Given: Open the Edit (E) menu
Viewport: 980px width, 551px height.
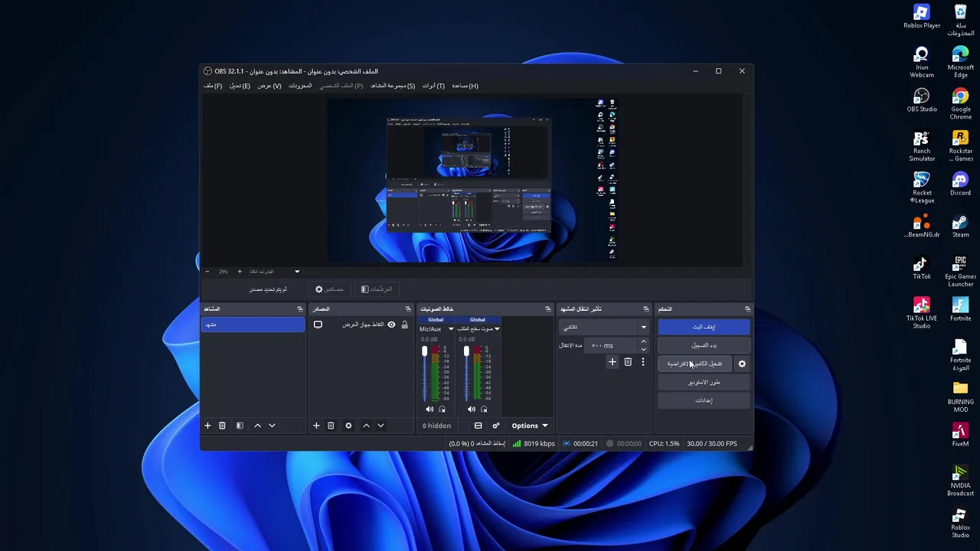Looking at the screenshot, I should tap(240, 86).
